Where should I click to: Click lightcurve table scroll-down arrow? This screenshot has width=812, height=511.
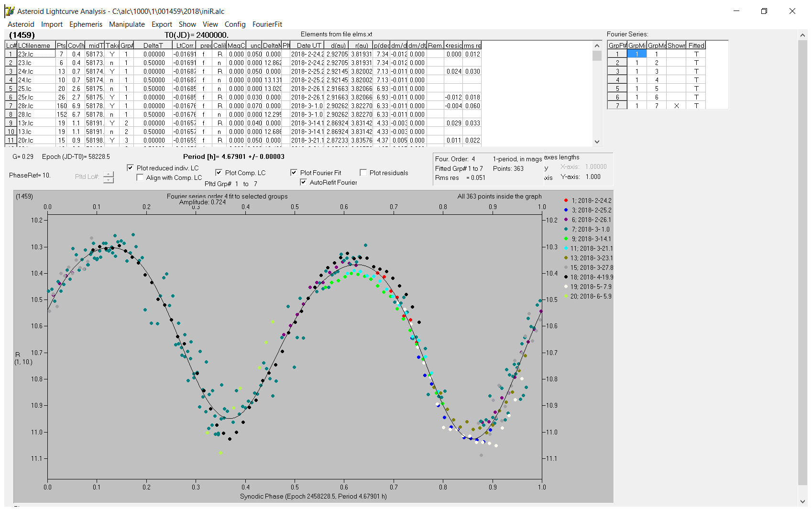[x=597, y=142]
